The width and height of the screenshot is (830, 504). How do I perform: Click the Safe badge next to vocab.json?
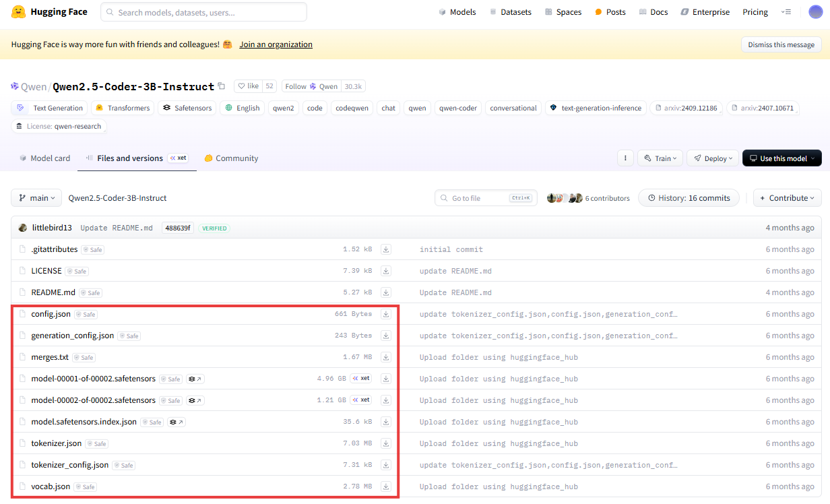tap(86, 487)
